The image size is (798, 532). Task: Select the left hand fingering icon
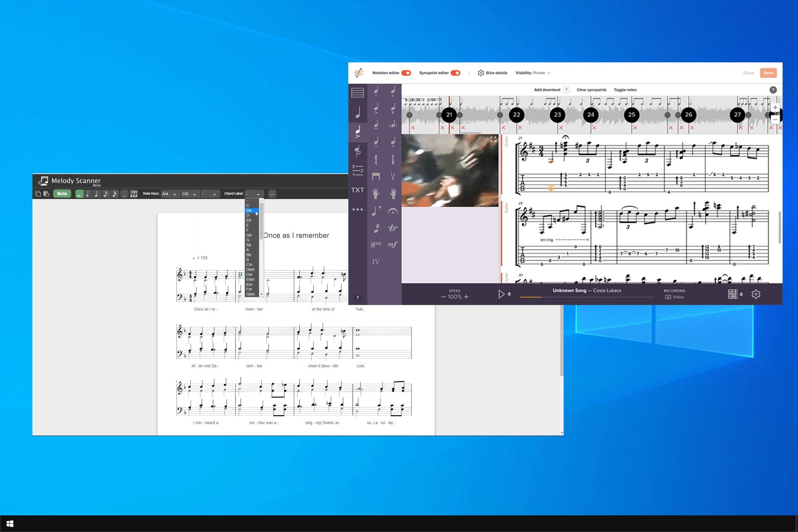click(376, 194)
